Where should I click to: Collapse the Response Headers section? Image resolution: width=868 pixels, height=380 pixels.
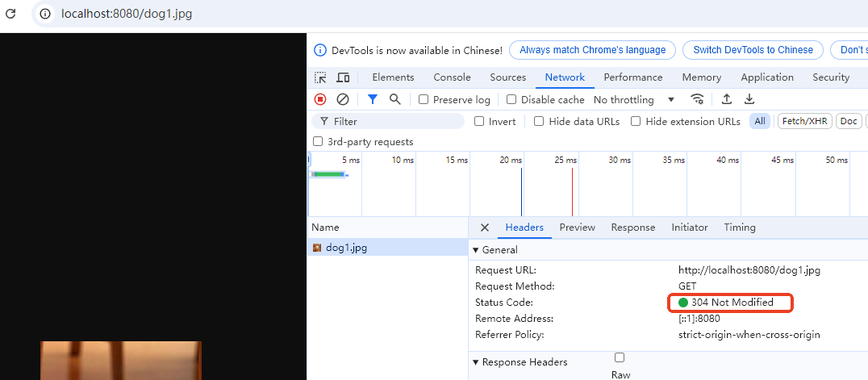[x=476, y=362]
